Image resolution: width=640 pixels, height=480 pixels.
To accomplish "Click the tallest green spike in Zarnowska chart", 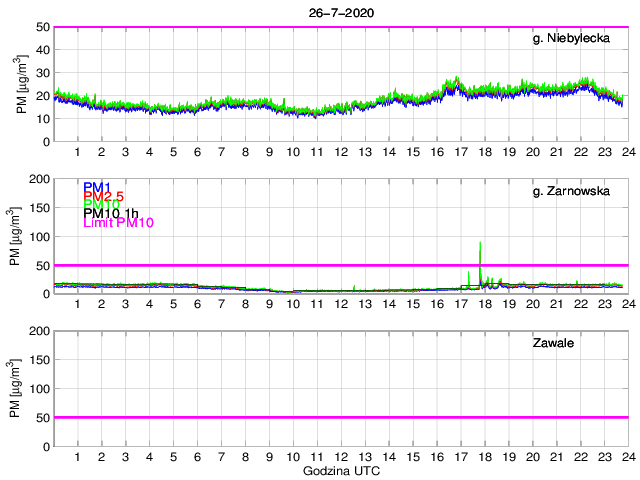I will 481,245.
